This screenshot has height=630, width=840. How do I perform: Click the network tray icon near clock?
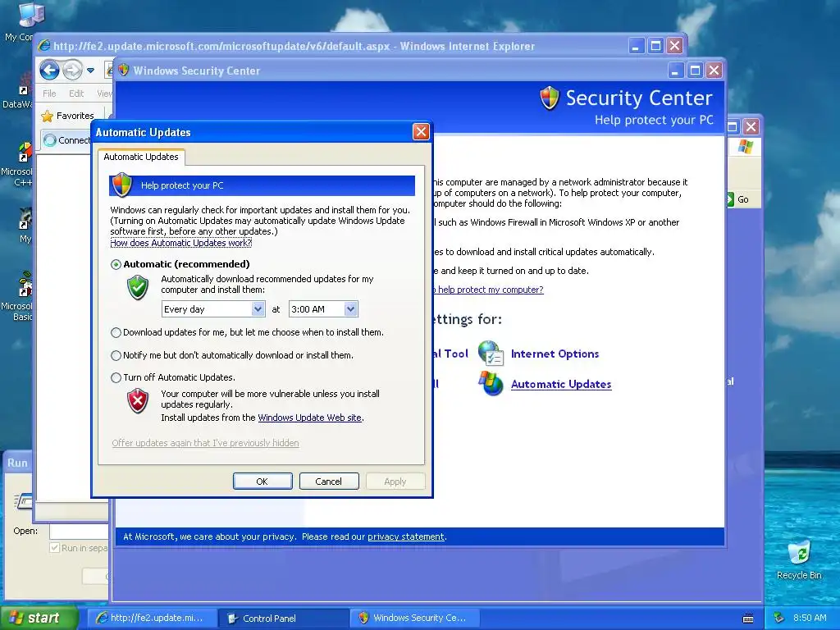click(x=779, y=618)
